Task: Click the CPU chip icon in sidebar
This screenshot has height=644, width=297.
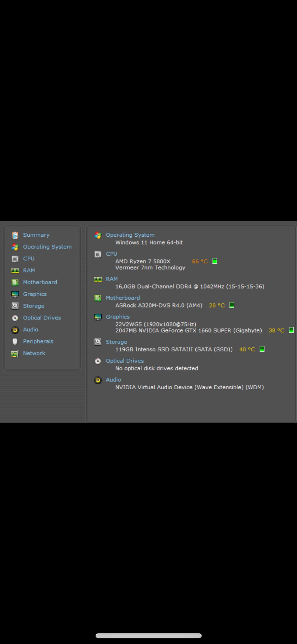Action: point(15,259)
